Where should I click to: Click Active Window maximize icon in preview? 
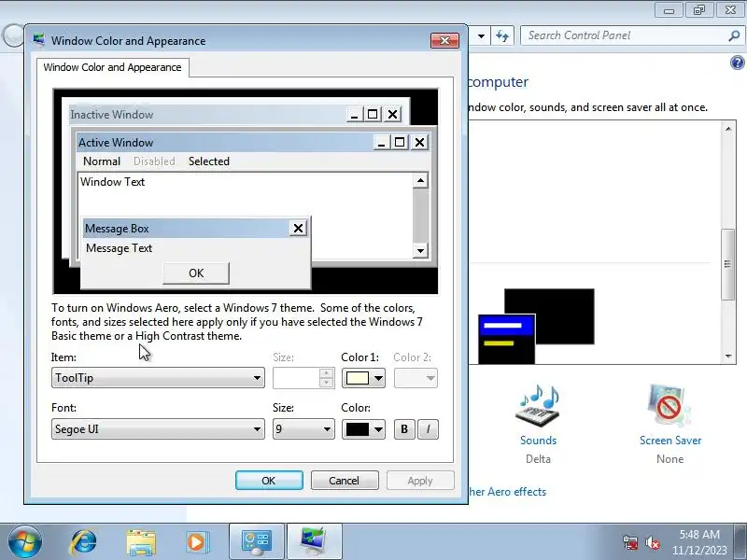tap(400, 142)
